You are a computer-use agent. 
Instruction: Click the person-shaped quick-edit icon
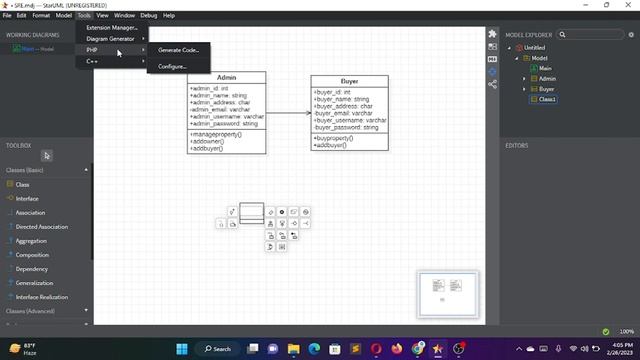[270, 224]
